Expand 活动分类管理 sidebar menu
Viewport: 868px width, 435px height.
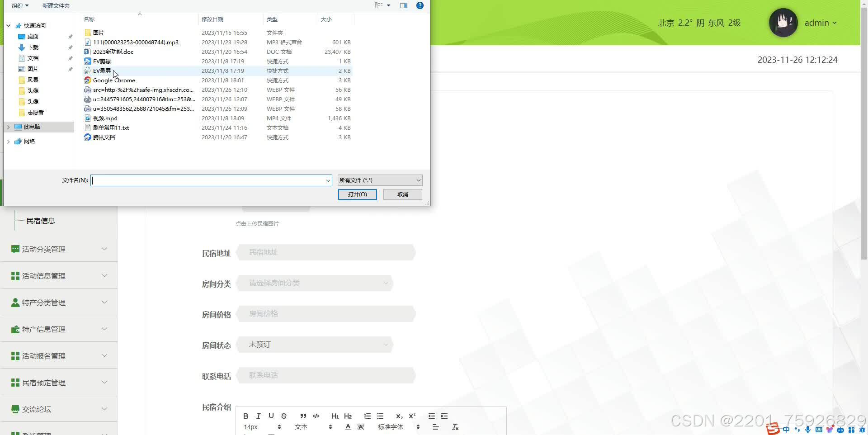pos(59,249)
